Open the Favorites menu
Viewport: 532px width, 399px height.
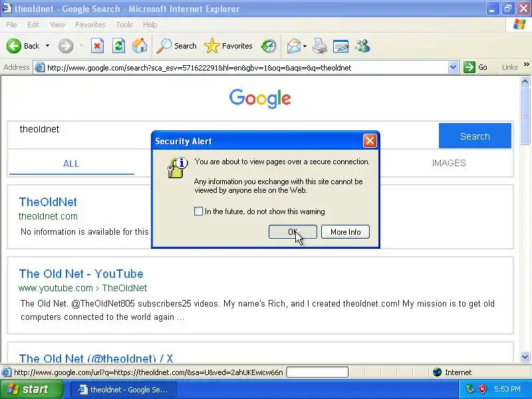(x=90, y=25)
